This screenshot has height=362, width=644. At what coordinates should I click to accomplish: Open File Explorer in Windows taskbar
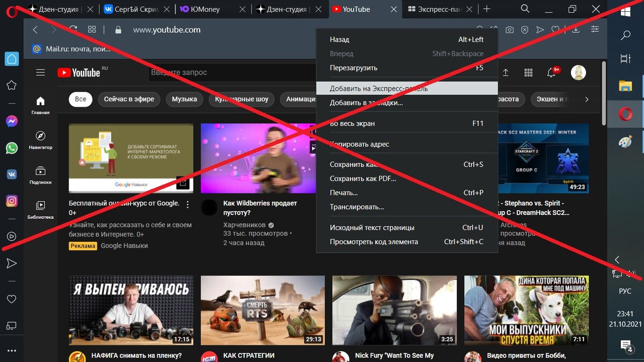pyautogui.click(x=626, y=86)
